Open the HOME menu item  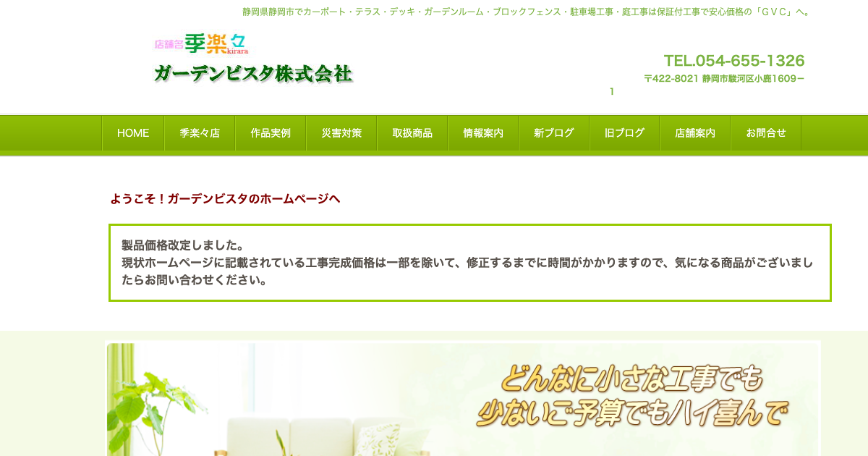[133, 133]
